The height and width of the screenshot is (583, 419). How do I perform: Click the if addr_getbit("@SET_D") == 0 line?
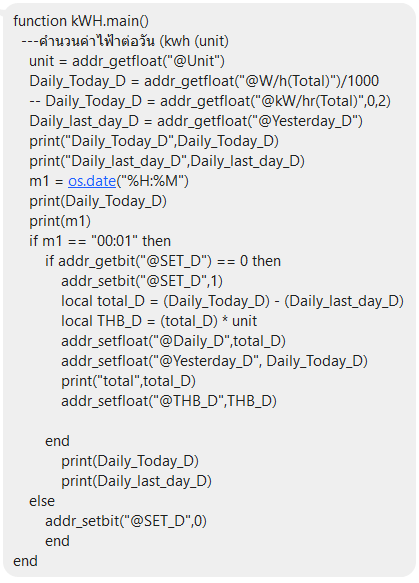[x=163, y=261]
